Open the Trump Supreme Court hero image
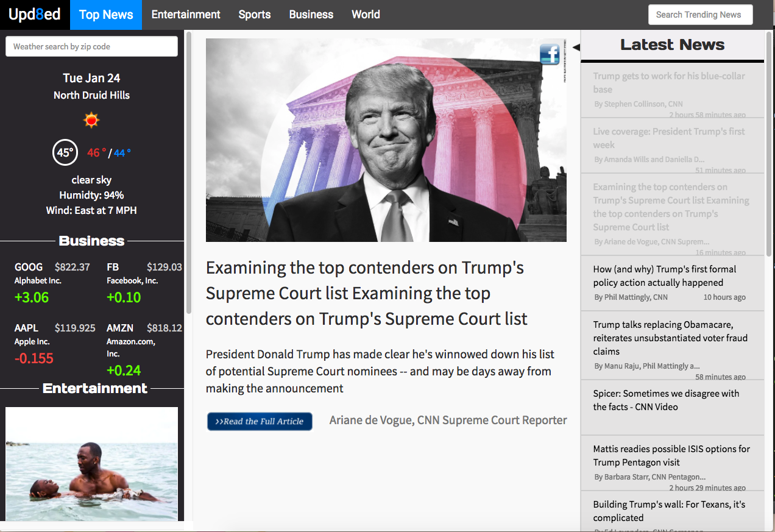This screenshot has width=775, height=532. coord(386,140)
